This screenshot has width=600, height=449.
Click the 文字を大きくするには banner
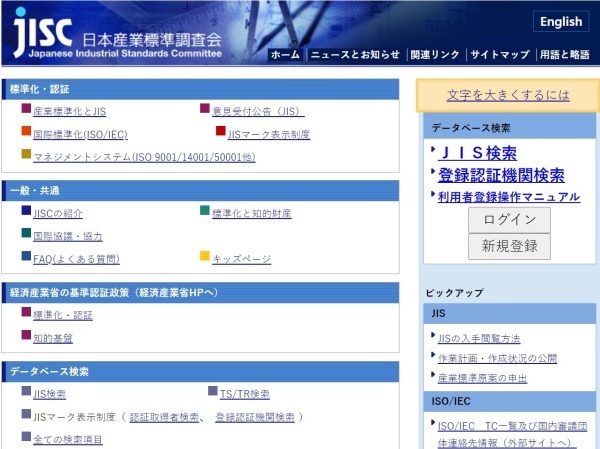pyautogui.click(x=508, y=95)
